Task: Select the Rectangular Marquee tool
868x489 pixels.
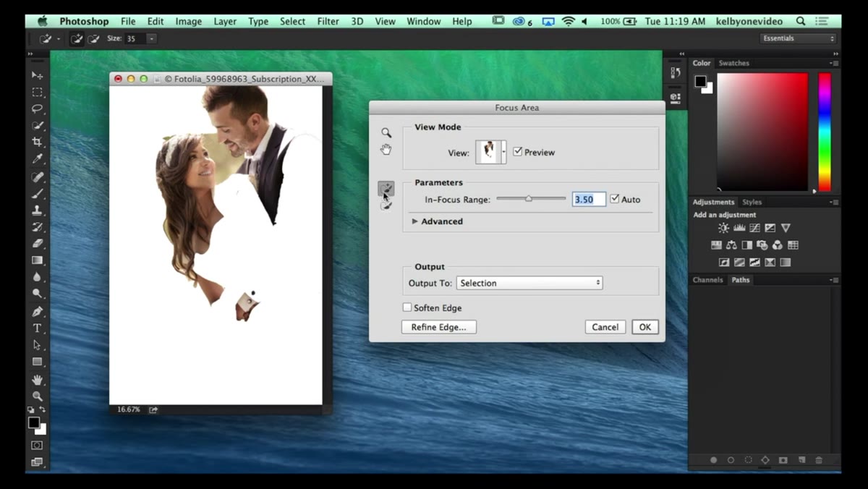Action: 37,92
